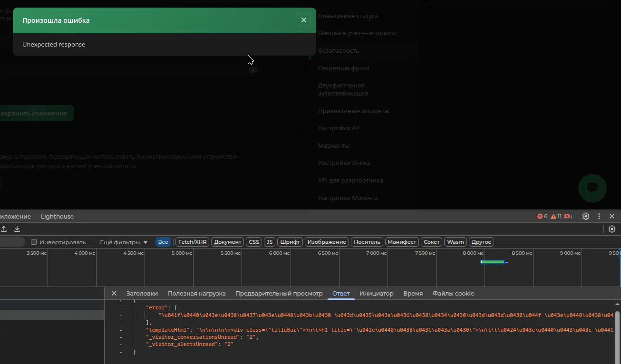Enable the Инвертировать checkbox
Viewport: 621px width, 364px height.
[x=34, y=242]
